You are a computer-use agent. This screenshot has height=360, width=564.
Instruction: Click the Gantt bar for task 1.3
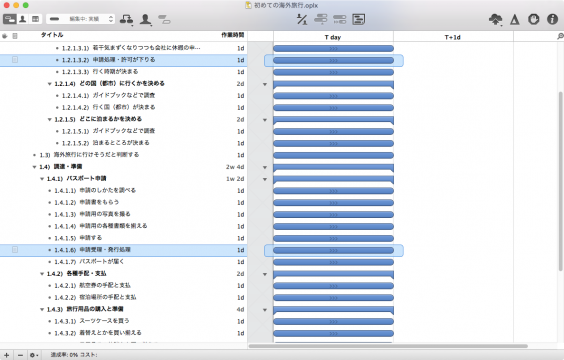(333, 155)
